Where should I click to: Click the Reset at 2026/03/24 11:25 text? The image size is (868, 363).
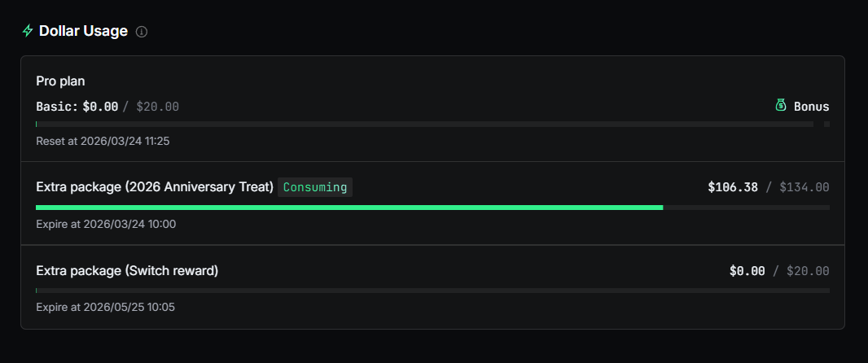[x=103, y=141]
